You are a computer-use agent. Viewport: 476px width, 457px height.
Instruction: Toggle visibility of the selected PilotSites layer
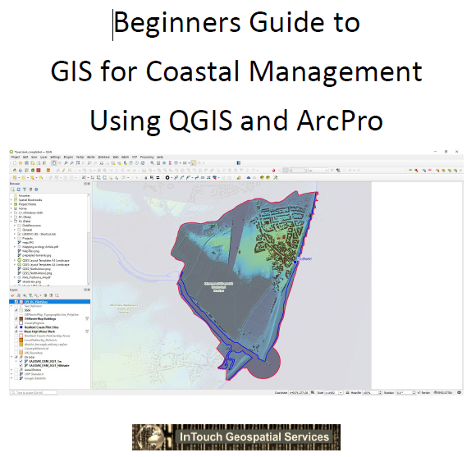pos(16,302)
